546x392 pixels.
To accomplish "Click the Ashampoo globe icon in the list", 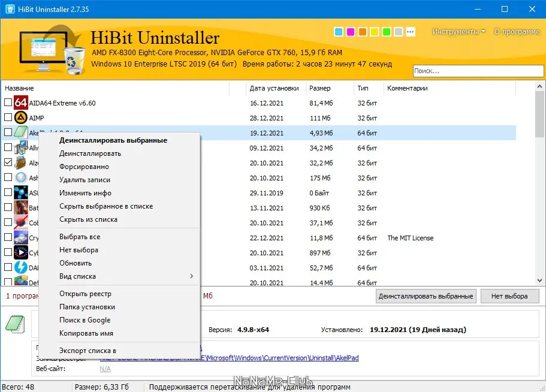I will [x=21, y=177].
